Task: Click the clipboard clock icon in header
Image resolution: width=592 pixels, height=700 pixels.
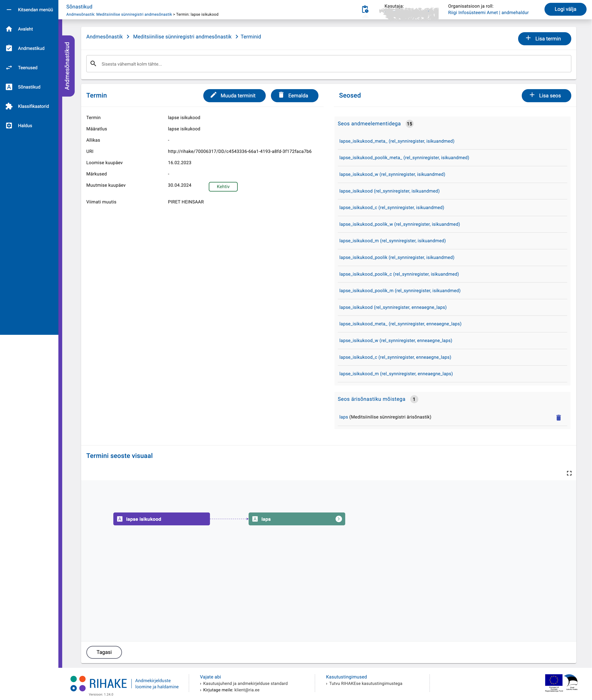Action: click(x=365, y=9)
